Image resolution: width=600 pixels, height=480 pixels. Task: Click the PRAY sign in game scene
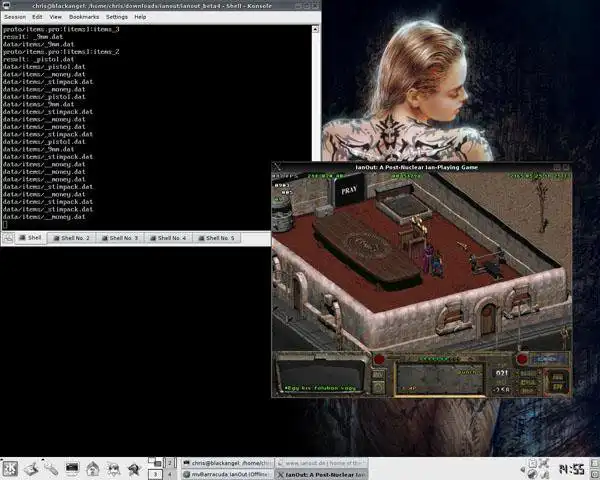click(349, 190)
